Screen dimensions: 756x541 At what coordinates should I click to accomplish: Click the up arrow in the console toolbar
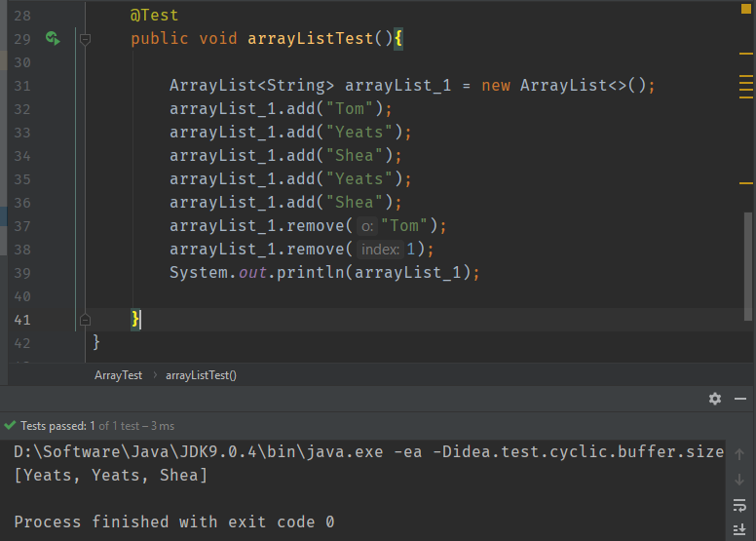pos(739,454)
